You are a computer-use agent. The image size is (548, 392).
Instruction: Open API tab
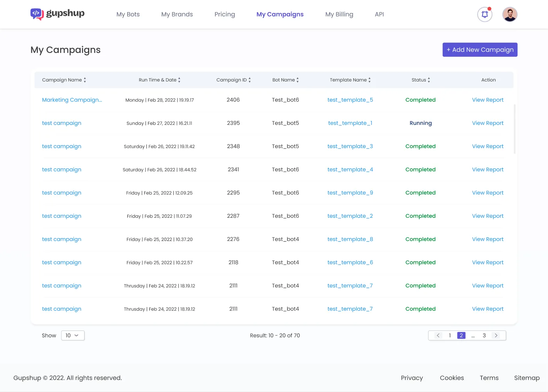[379, 14]
